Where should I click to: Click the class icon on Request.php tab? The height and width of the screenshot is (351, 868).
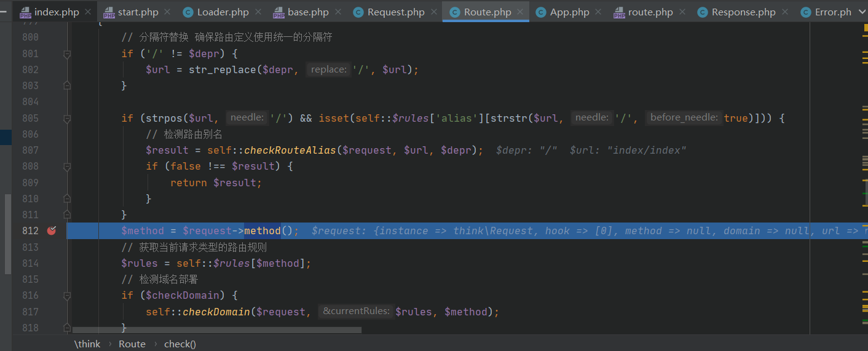(358, 12)
